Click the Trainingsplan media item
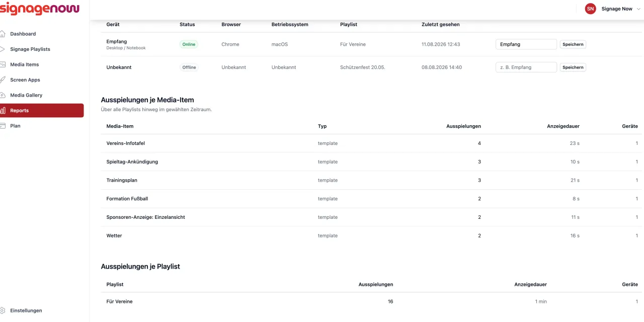The width and height of the screenshot is (644, 322). (122, 180)
